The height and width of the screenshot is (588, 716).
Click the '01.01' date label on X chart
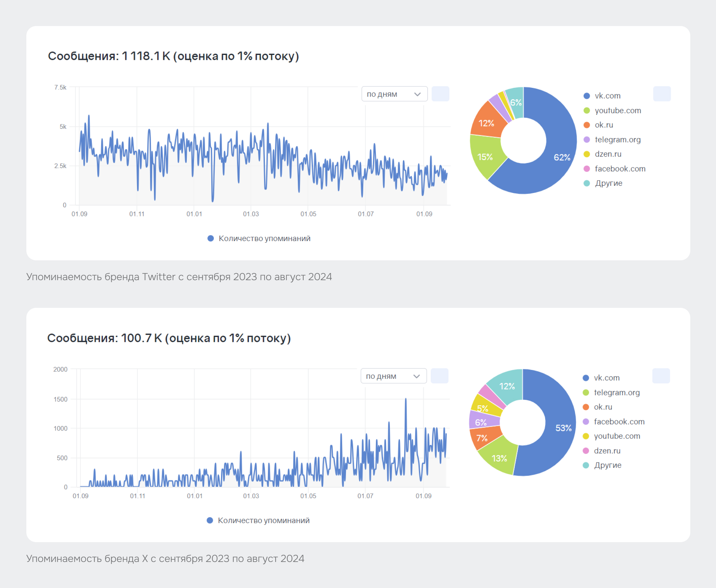(195, 496)
